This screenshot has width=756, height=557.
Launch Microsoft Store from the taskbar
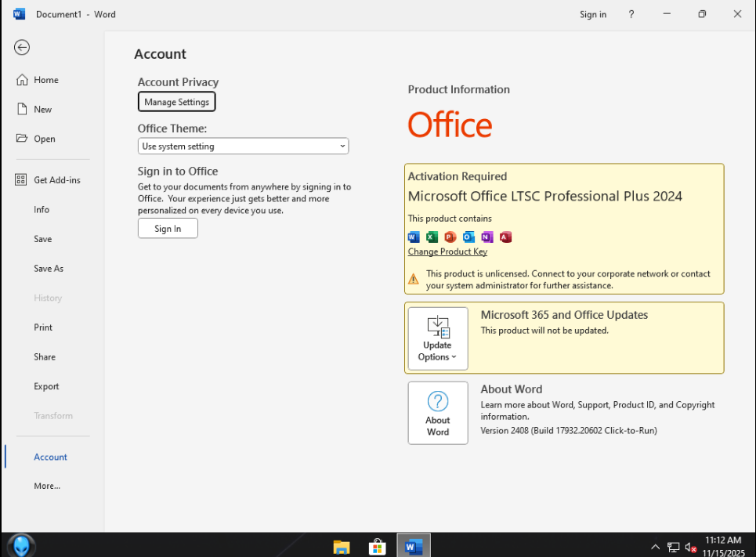click(377, 546)
